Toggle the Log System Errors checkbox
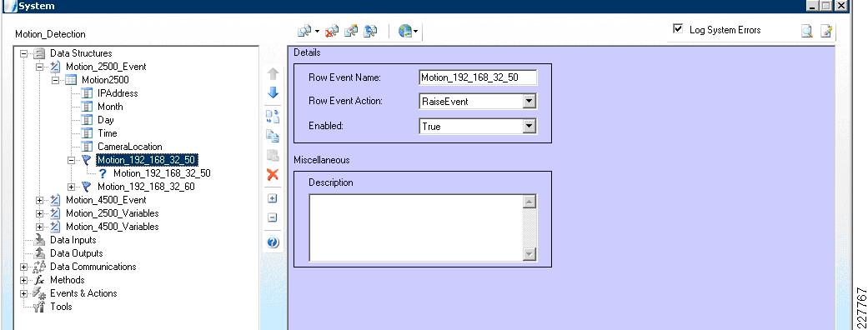This screenshot has width=868, height=330. click(x=678, y=29)
